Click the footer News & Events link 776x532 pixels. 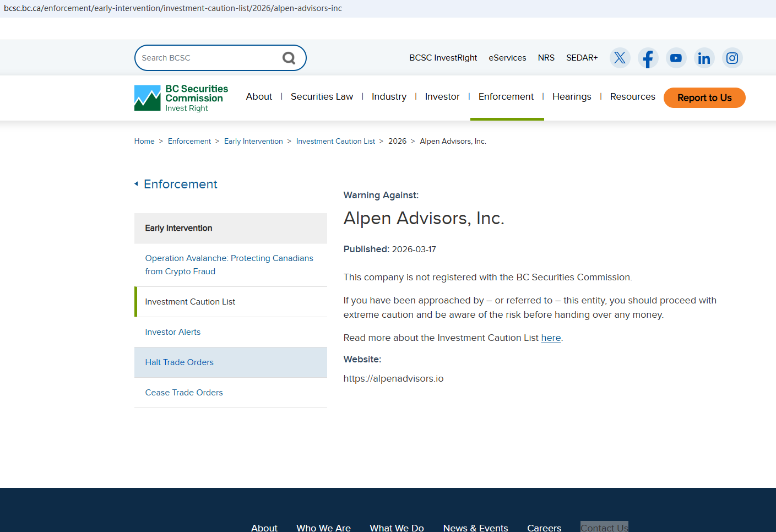pos(475,528)
